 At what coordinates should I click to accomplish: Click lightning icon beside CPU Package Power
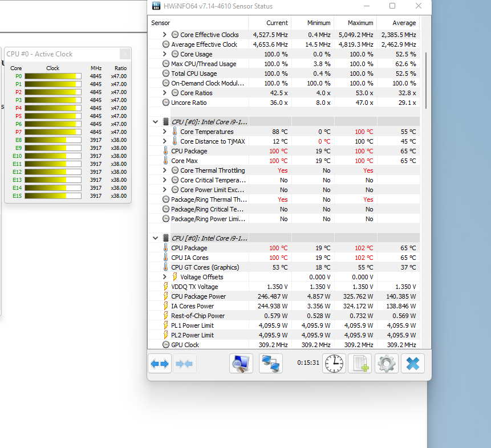(x=165, y=296)
